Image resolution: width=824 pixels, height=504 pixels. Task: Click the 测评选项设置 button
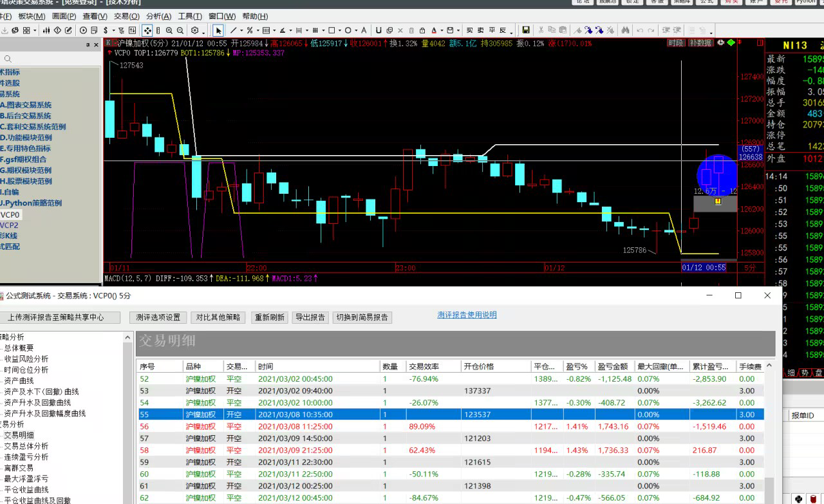[x=158, y=317]
